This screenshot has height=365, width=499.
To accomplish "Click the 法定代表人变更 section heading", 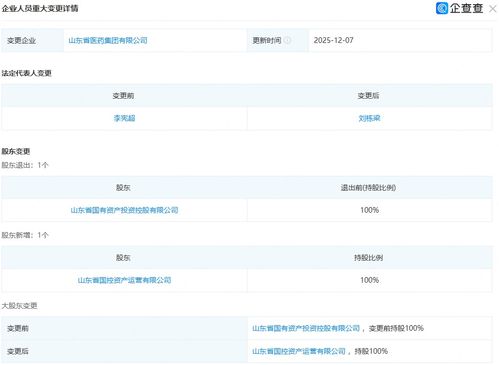I will coord(26,73).
